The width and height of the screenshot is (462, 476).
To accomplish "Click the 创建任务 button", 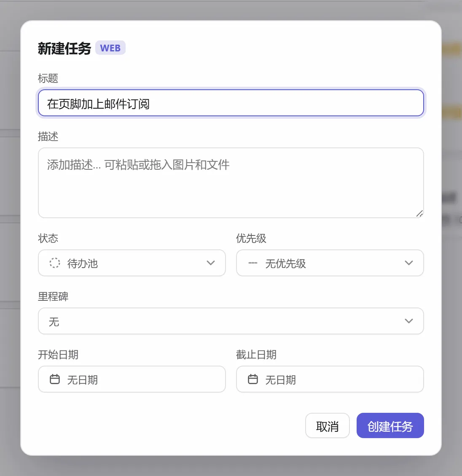I will pos(390,425).
